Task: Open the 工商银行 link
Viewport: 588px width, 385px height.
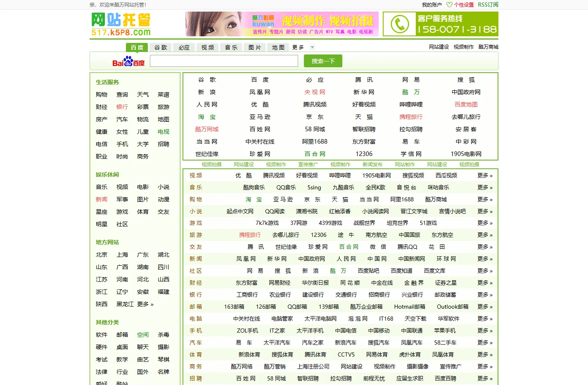Action: (x=247, y=295)
